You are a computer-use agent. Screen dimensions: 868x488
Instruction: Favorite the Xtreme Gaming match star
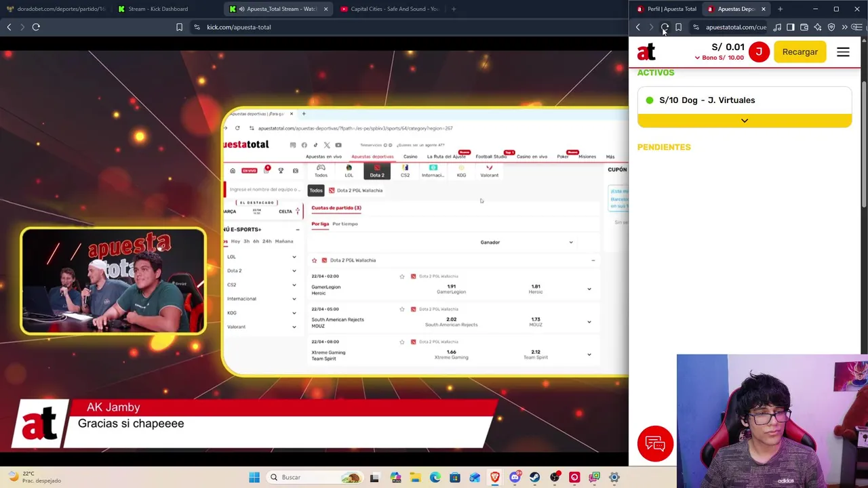(402, 342)
